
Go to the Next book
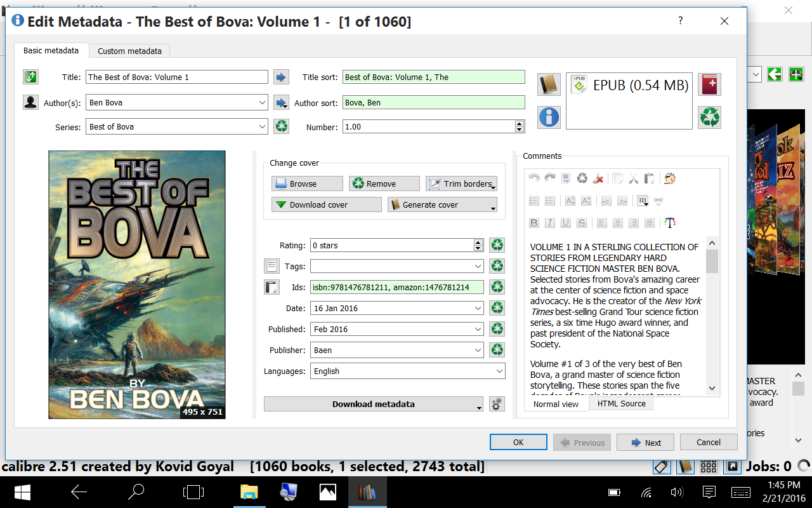point(645,442)
